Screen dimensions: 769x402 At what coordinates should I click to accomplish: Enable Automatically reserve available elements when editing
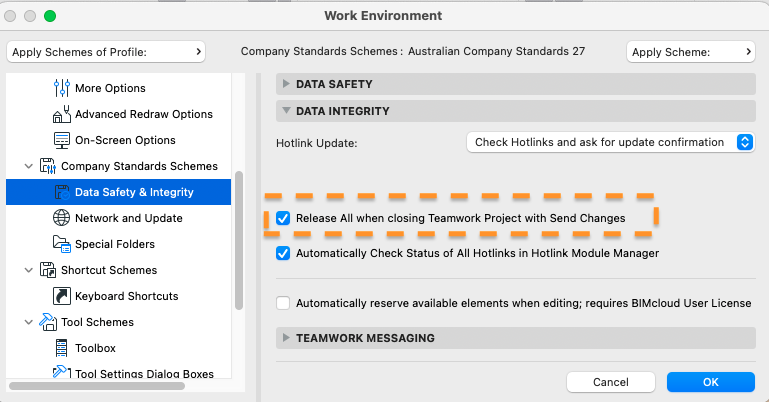(284, 303)
